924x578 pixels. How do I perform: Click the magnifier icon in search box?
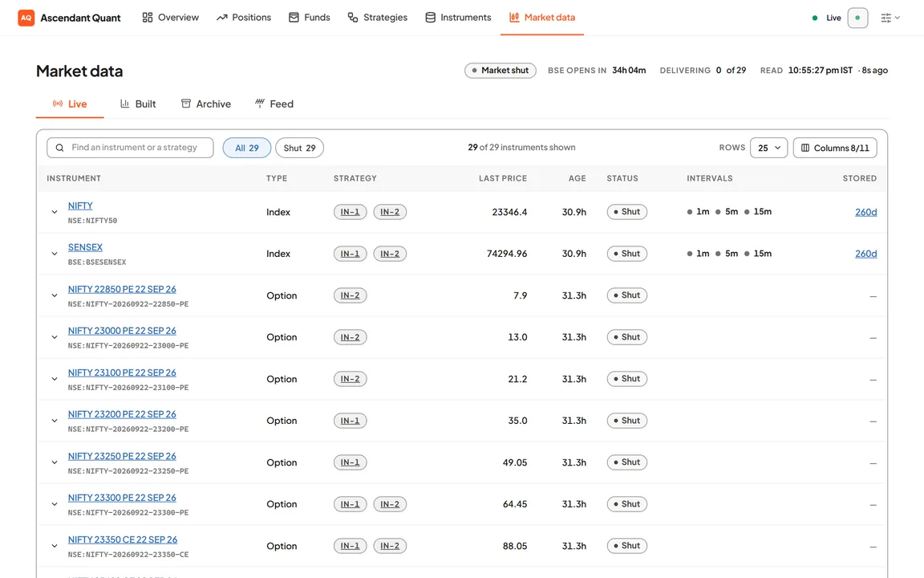pos(59,148)
